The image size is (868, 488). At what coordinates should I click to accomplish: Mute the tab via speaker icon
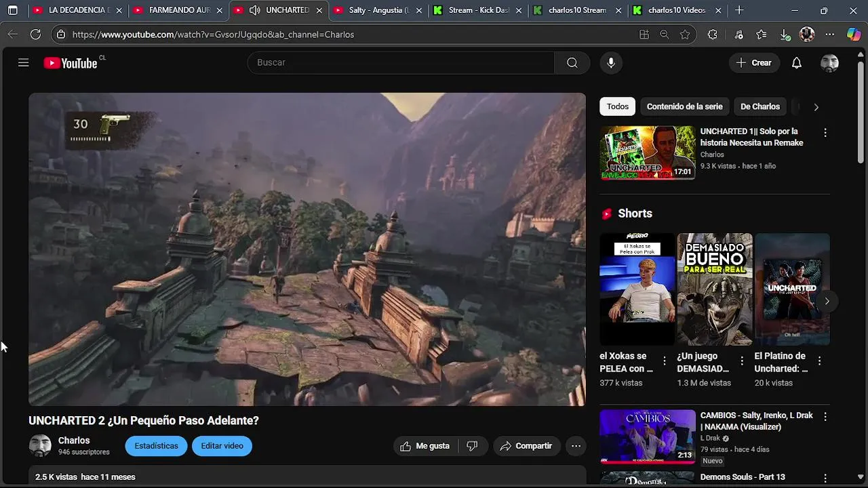254,10
